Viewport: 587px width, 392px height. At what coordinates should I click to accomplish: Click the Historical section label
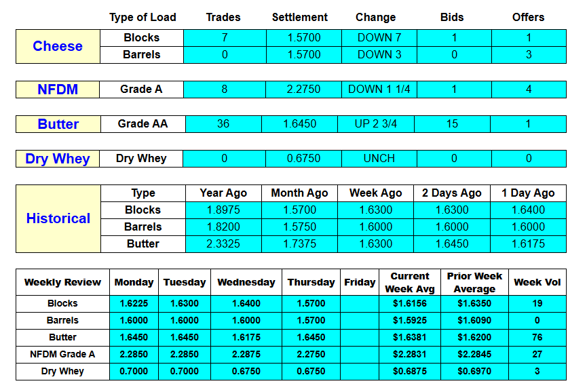coord(58,218)
